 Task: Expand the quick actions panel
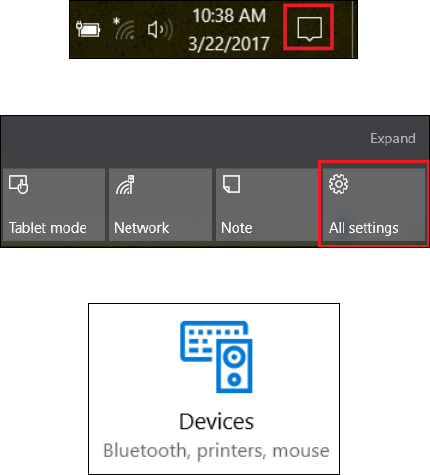click(x=393, y=138)
